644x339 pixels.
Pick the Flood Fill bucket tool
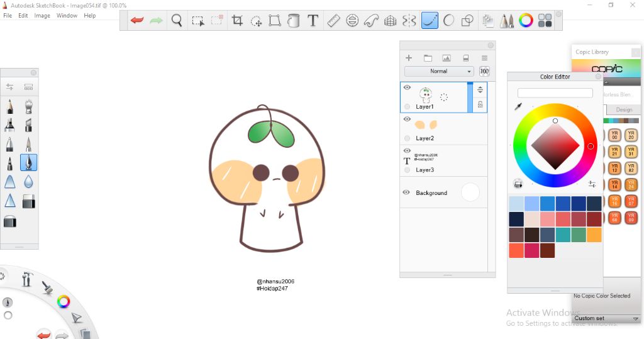293,20
